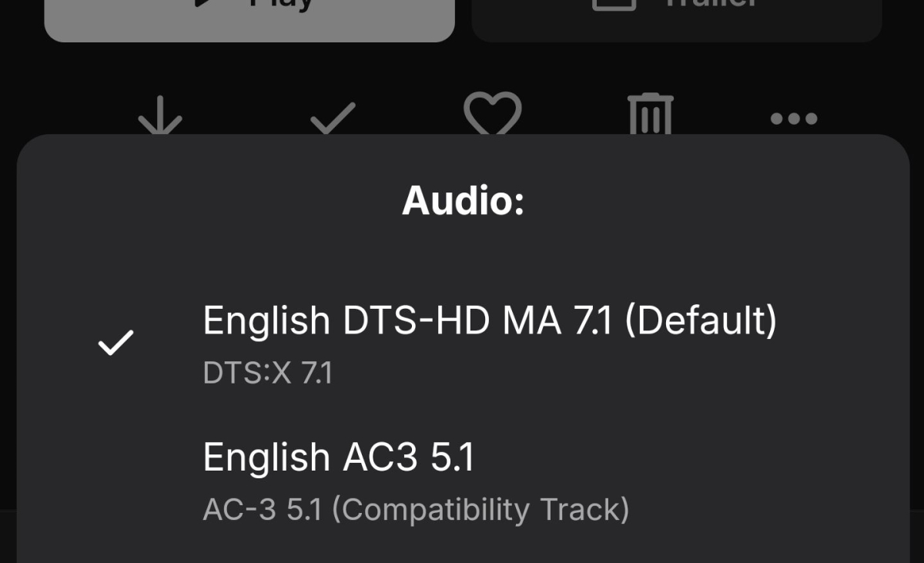The image size is (924, 563).
Task: Click the icon beside the Trailer label
Action: pyautogui.click(x=614, y=4)
